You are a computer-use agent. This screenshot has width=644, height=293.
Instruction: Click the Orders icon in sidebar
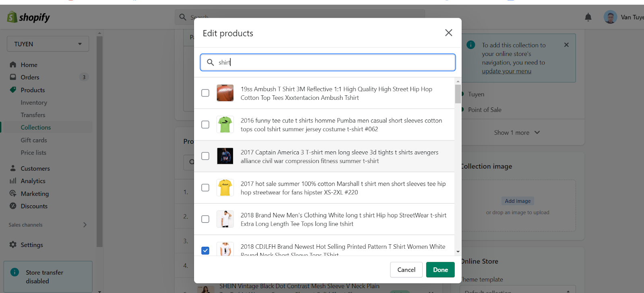(x=13, y=77)
